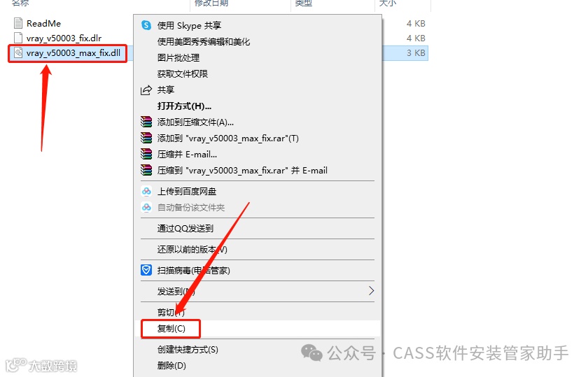Click WinRAR icon beside 压缩并 E-mail...

[146, 155]
